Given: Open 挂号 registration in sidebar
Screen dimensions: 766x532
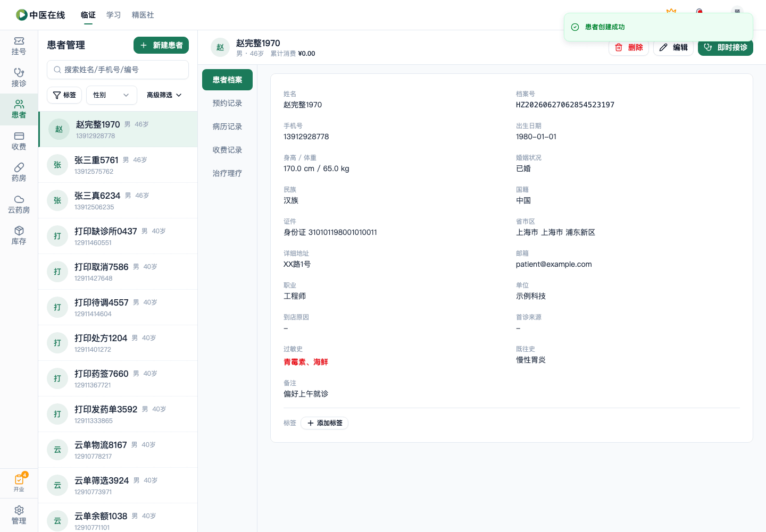Looking at the screenshot, I should pyautogui.click(x=19, y=46).
